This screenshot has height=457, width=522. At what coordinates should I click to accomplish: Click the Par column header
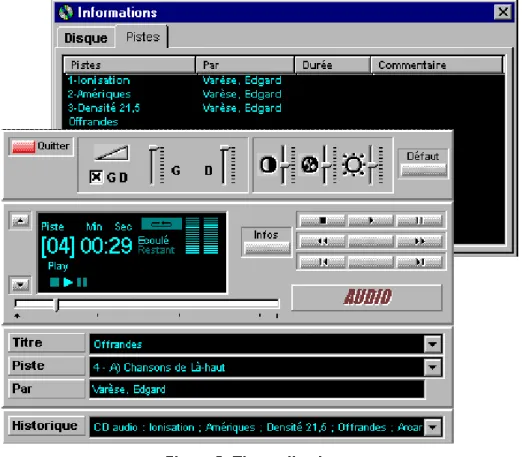coord(245,65)
